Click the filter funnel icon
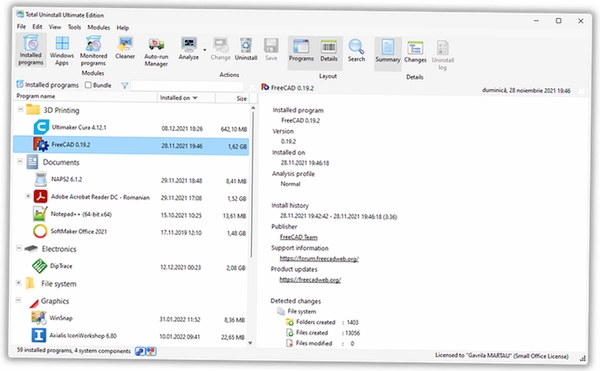 coord(124,86)
